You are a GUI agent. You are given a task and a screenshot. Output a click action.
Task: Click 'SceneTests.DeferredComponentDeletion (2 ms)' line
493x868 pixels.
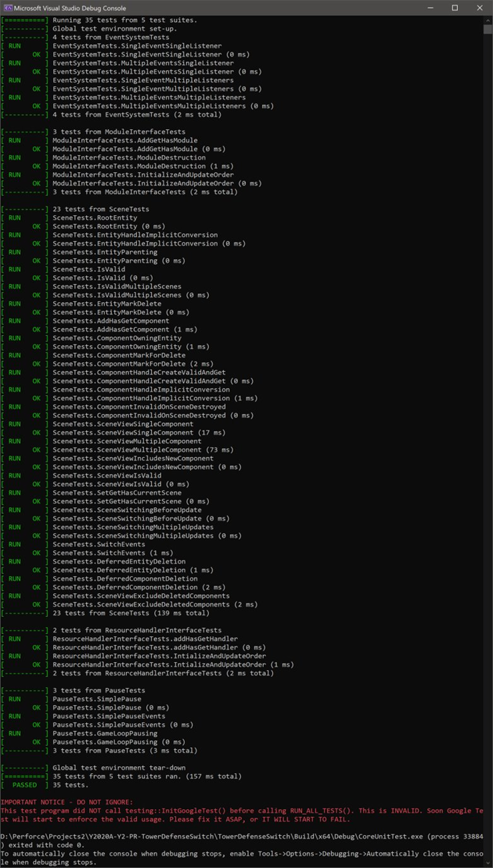point(139,588)
